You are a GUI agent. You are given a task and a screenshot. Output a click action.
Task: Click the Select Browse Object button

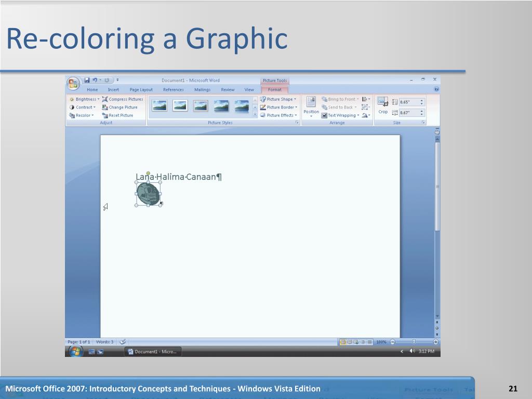pos(437,328)
